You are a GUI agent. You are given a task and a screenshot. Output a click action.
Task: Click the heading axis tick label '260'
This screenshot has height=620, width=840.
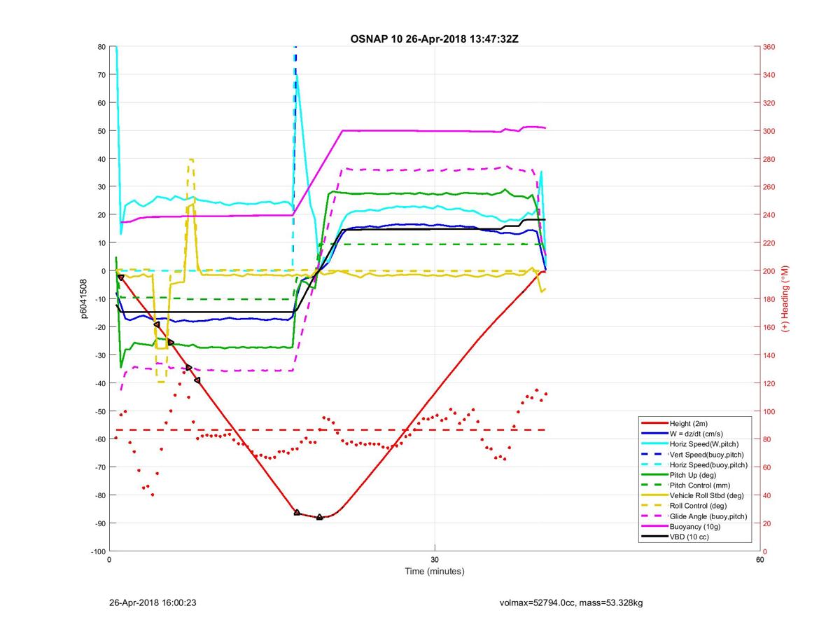coord(769,187)
